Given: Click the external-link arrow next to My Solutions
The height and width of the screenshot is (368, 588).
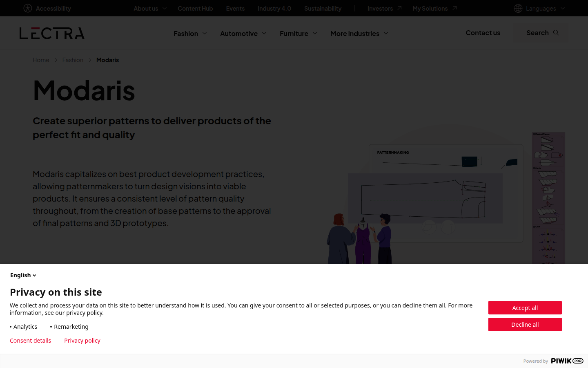Looking at the screenshot, I should pyautogui.click(x=454, y=8).
